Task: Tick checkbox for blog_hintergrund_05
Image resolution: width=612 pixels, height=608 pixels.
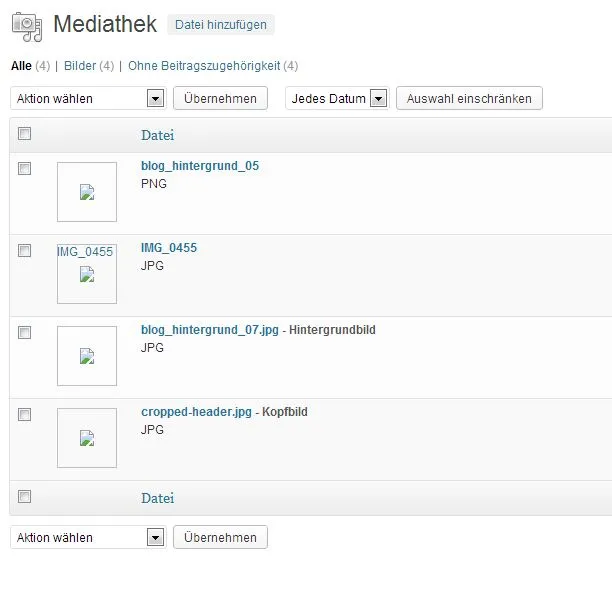Action: 25,169
